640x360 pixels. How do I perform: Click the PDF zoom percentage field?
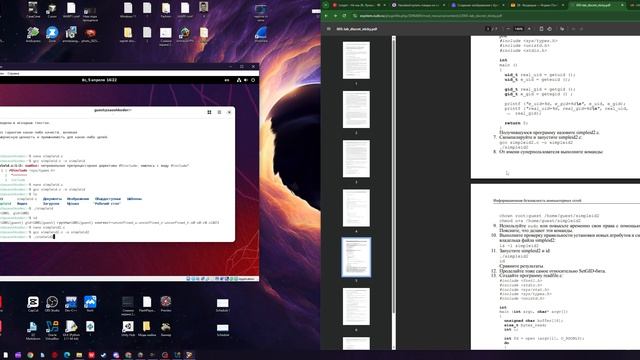(518, 29)
